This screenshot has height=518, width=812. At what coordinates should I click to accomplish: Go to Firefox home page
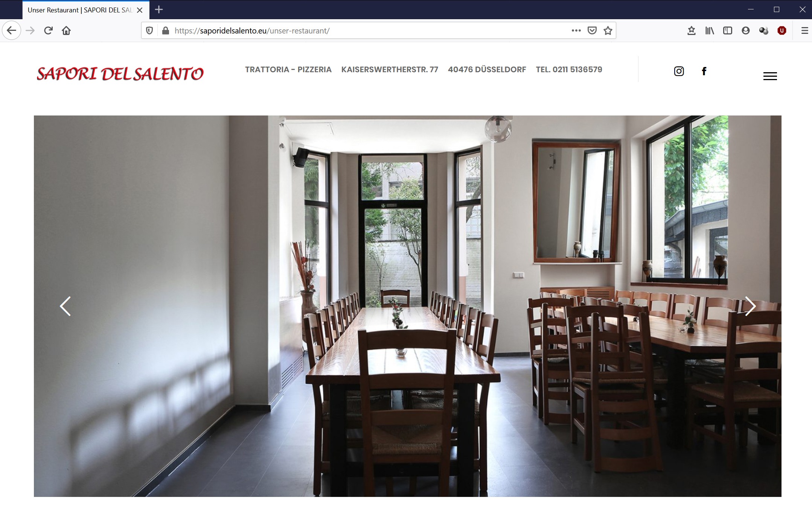(x=66, y=30)
